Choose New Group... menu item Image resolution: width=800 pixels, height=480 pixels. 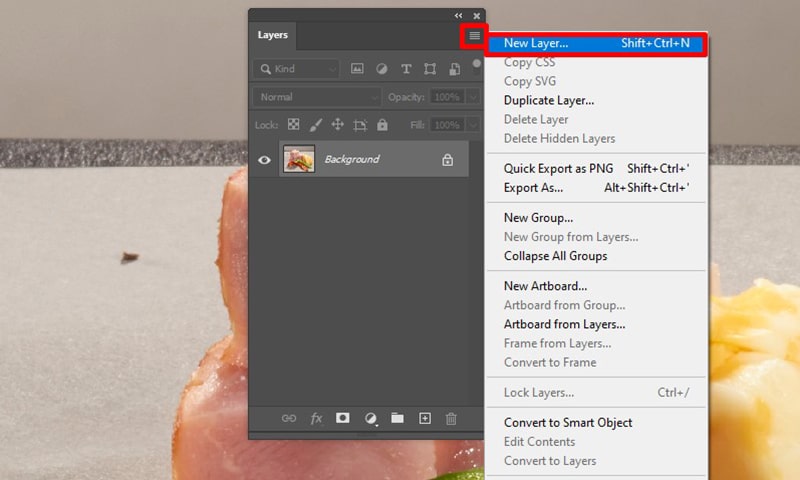596,218
